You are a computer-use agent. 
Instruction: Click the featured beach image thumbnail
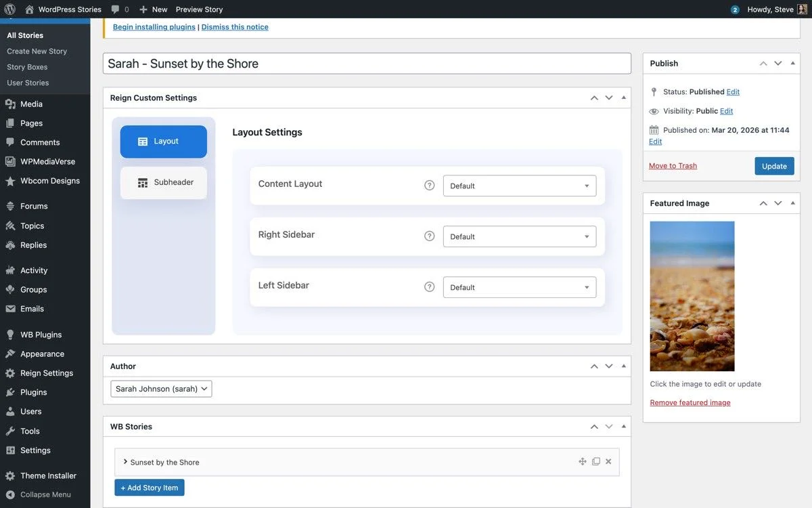(x=692, y=295)
